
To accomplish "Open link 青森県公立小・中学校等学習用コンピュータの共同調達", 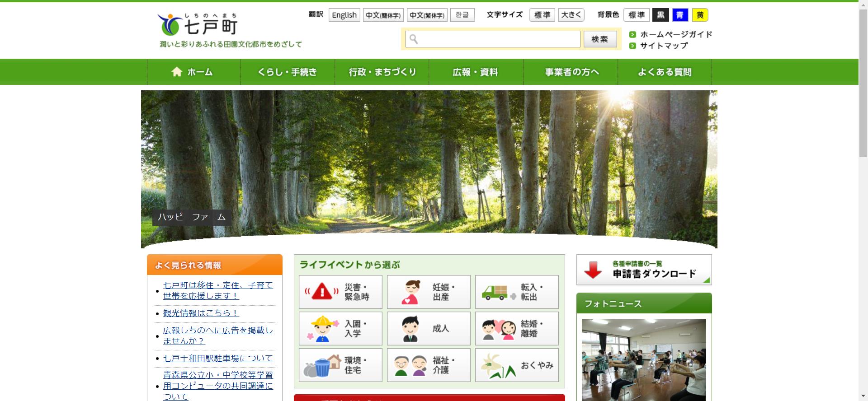I will click(x=218, y=386).
